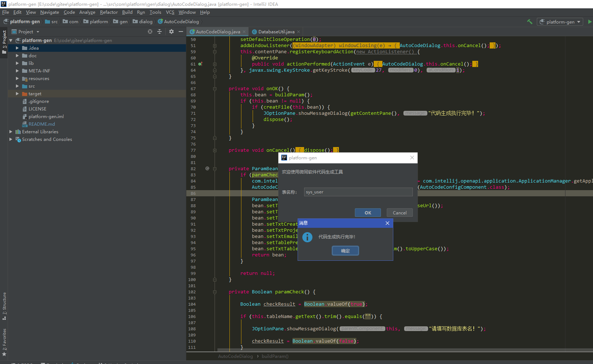Select README.md file
Screen dimensions: 593x364
click(x=42, y=124)
